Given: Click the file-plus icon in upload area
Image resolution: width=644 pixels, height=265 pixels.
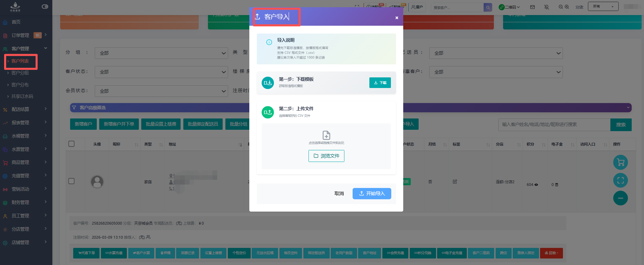Looking at the screenshot, I should tap(326, 135).
